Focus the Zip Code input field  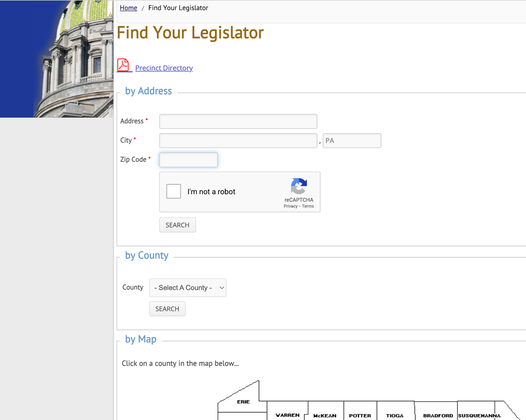point(188,160)
